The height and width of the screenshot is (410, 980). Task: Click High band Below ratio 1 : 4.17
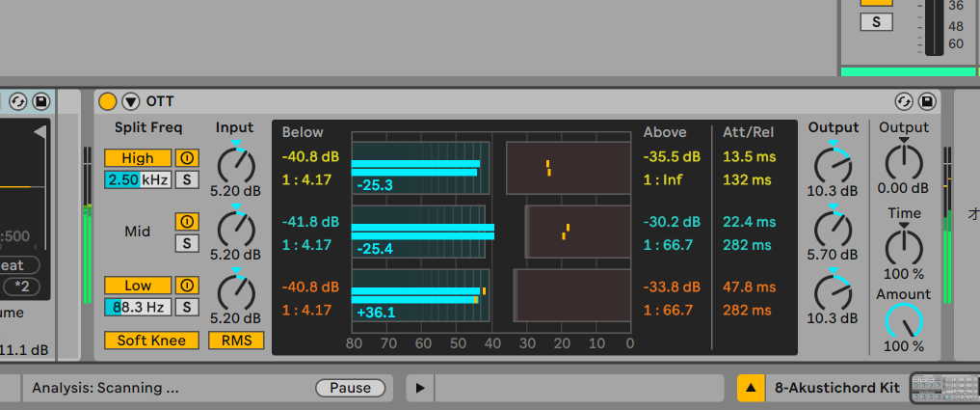pyautogui.click(x=306, y=179)
